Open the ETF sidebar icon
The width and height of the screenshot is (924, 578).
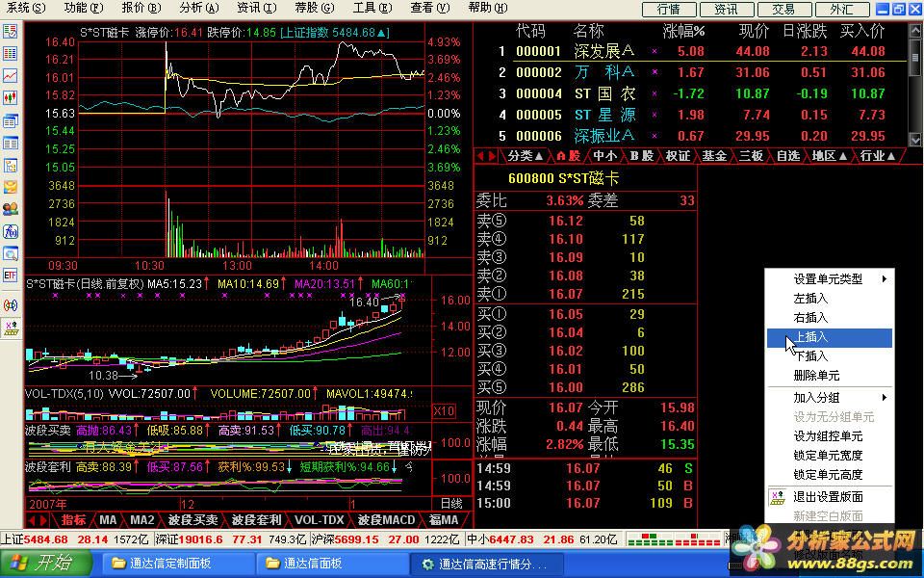(x=10, y=276)
